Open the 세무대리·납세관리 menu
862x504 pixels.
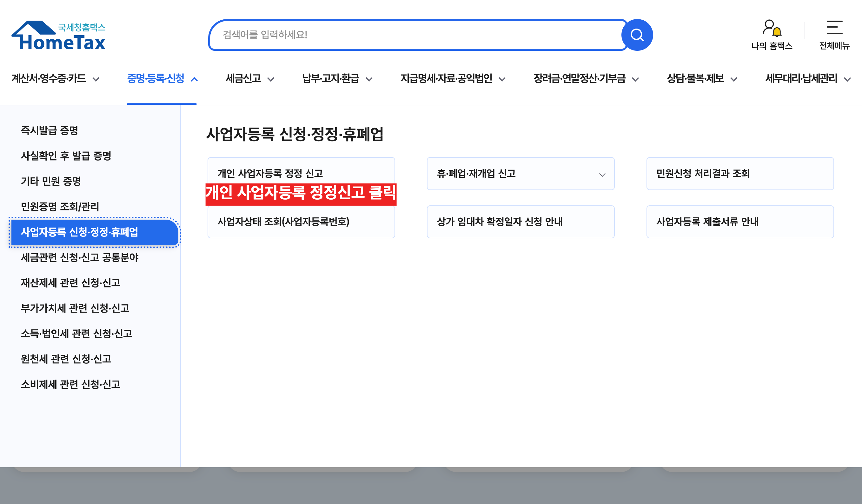pos(801,79)
